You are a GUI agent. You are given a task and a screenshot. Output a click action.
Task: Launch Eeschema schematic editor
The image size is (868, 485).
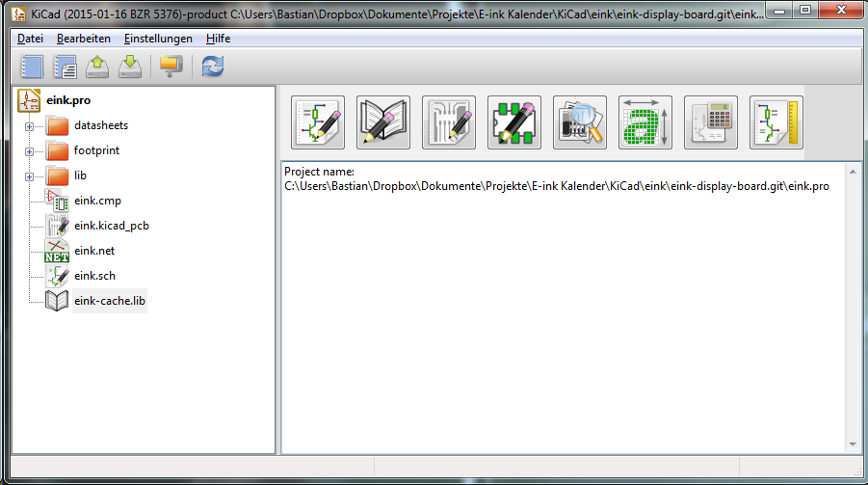[318, 122]
